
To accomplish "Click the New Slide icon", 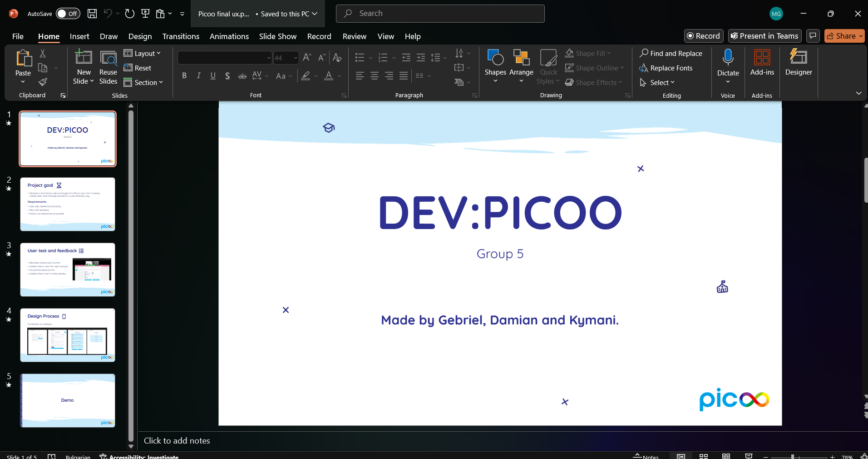I will click(84, 58).
